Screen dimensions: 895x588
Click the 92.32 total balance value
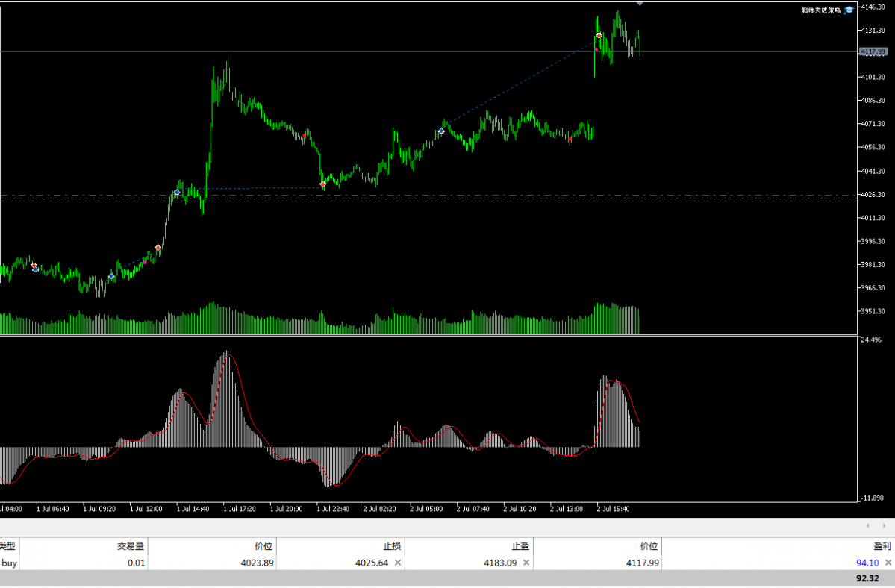click(x=867, y=578)
